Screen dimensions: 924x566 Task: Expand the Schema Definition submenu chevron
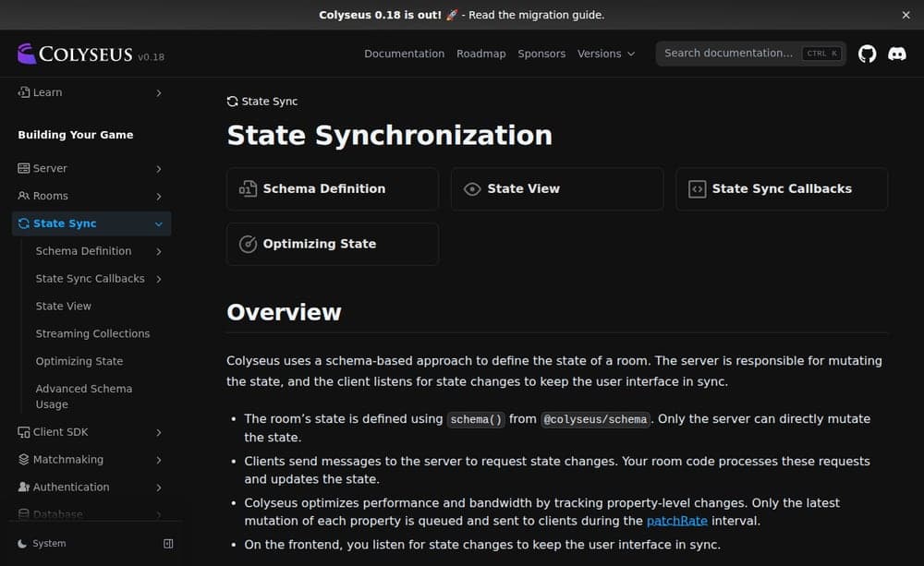point(159,251)
